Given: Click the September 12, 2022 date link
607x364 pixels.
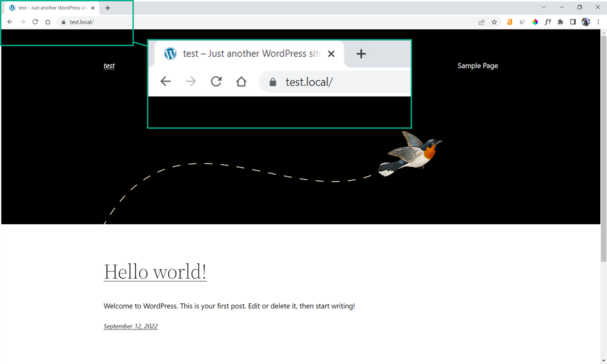Looking at the screenshot, I should coord(130,326).
